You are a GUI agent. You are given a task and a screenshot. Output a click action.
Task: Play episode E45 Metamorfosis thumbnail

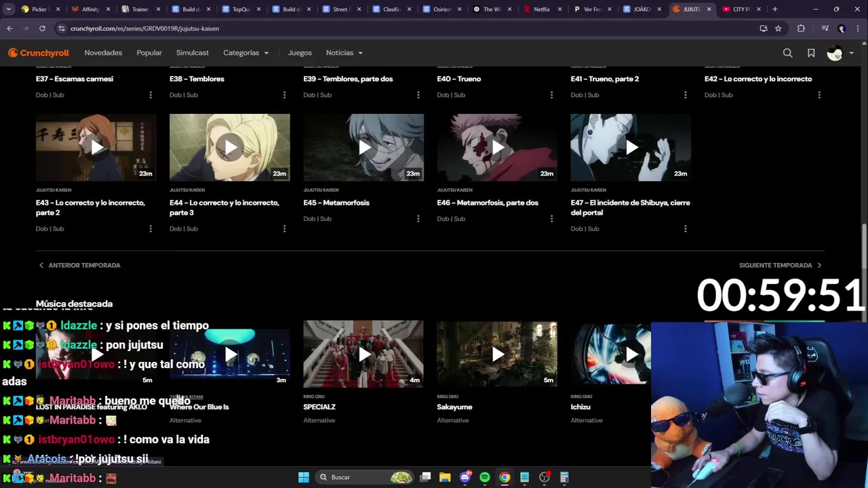pyautogui.click(x=363, y=147)
